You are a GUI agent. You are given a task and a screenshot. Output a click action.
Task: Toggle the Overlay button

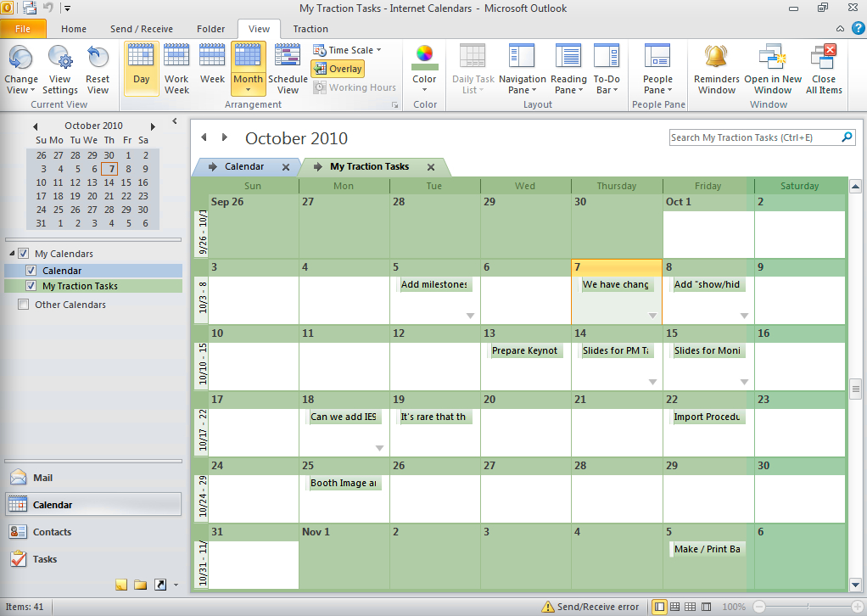coord(338,69)
